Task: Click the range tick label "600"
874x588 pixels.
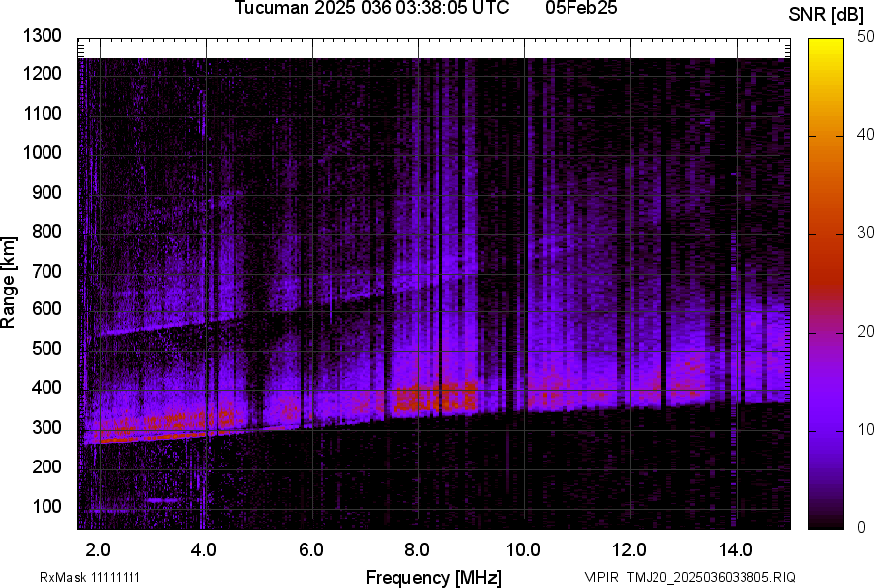Action: click(46, 308)
